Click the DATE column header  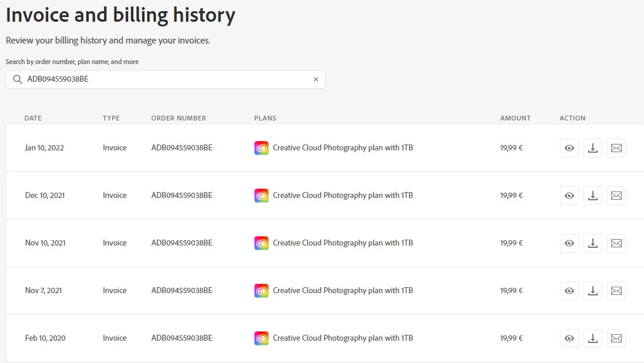[x=33, y=118]
